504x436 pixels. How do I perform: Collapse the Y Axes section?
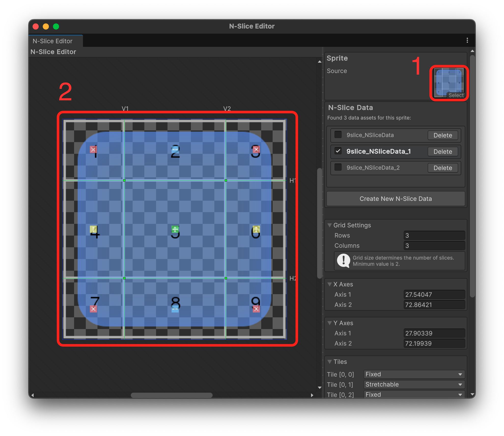pyautogui.click(x=330, y=323)
